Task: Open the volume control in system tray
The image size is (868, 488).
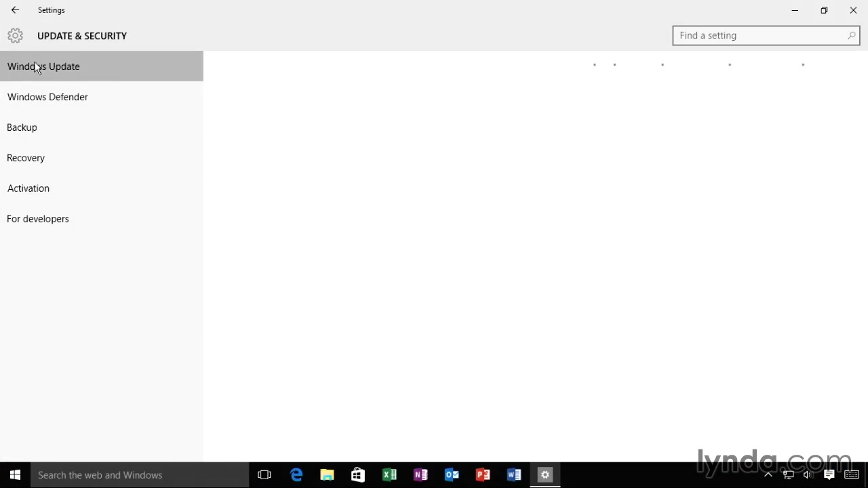Action: click(808, 475)
